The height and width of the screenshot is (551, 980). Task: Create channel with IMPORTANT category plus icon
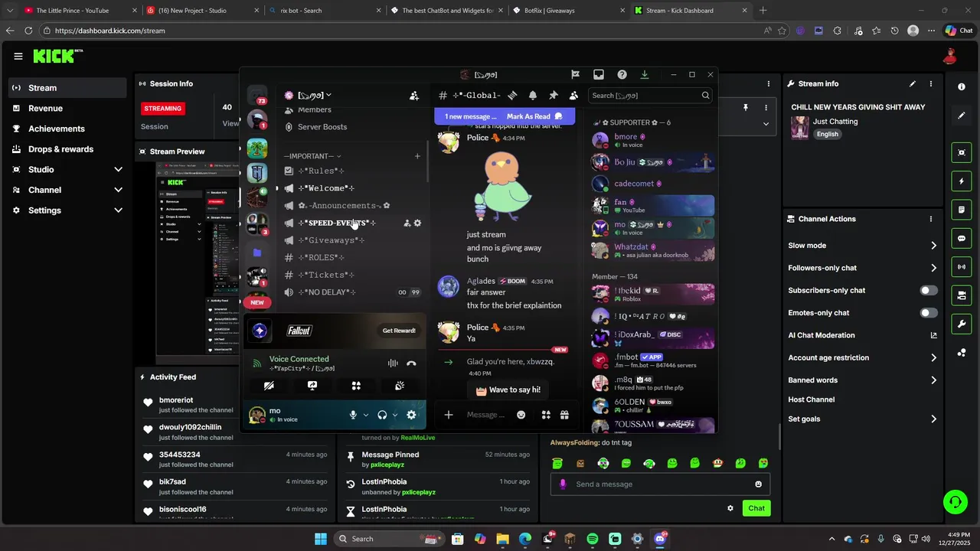(417, 156)
